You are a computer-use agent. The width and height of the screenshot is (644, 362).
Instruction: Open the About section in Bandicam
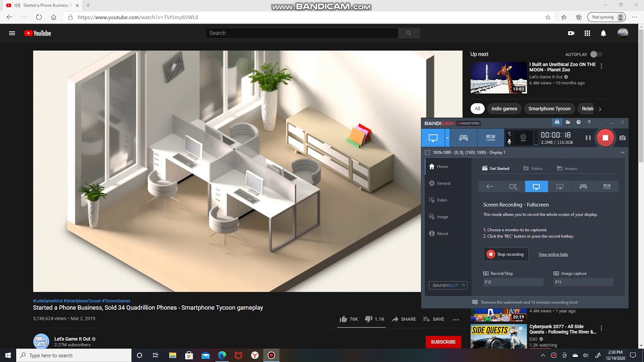point(438,234)
